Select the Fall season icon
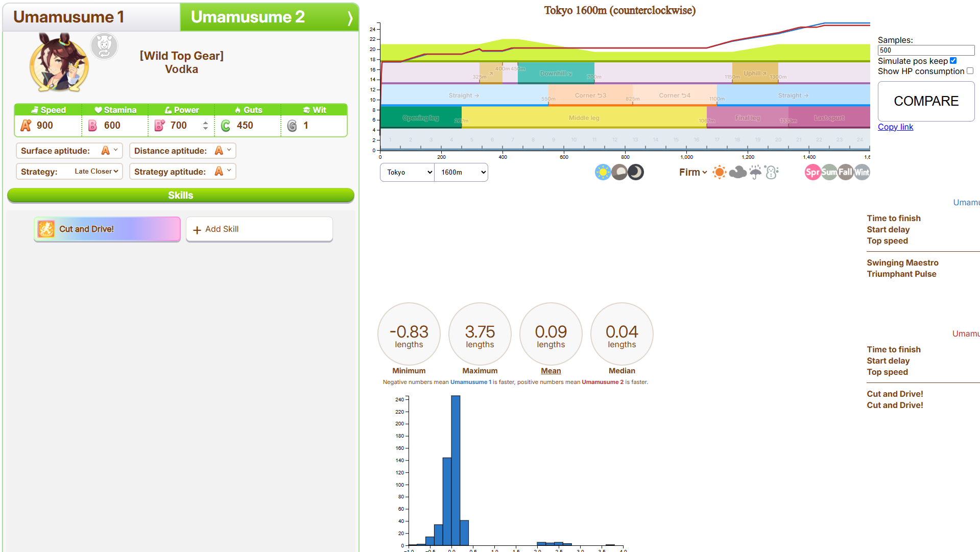This screenshot has height=552, width=980. [x=845, y=172]
